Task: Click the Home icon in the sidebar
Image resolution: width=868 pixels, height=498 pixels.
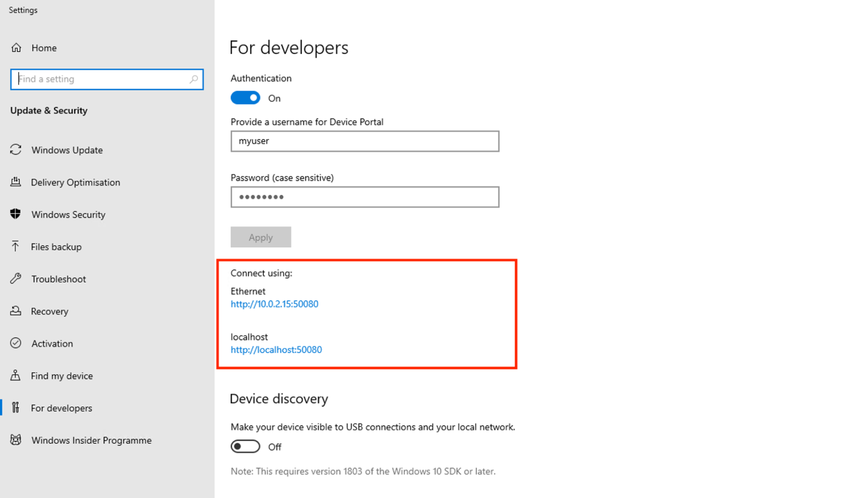Action: point(16,48)
